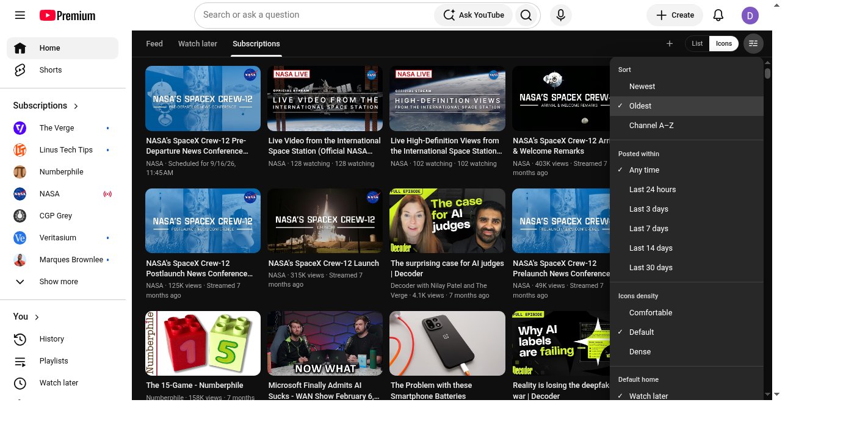Viewport: 868px width, 444px height.
Task: Open the notifications bell
Action: (718, 15)
